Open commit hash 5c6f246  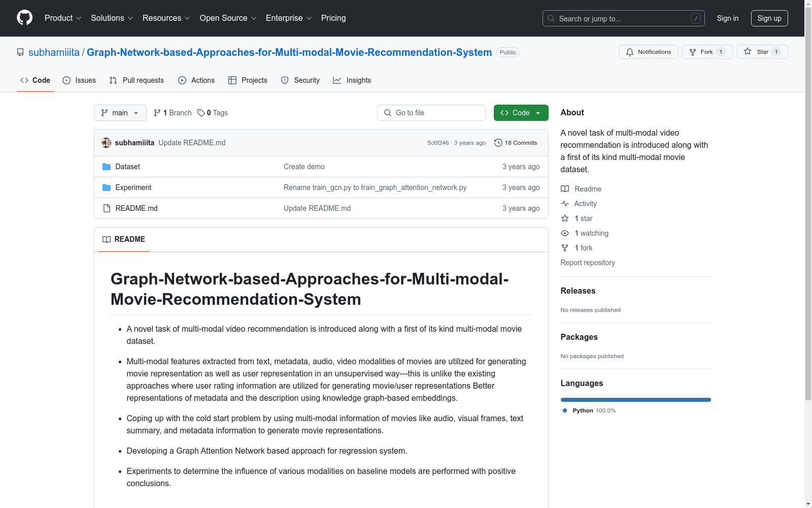tap(438, 143)
